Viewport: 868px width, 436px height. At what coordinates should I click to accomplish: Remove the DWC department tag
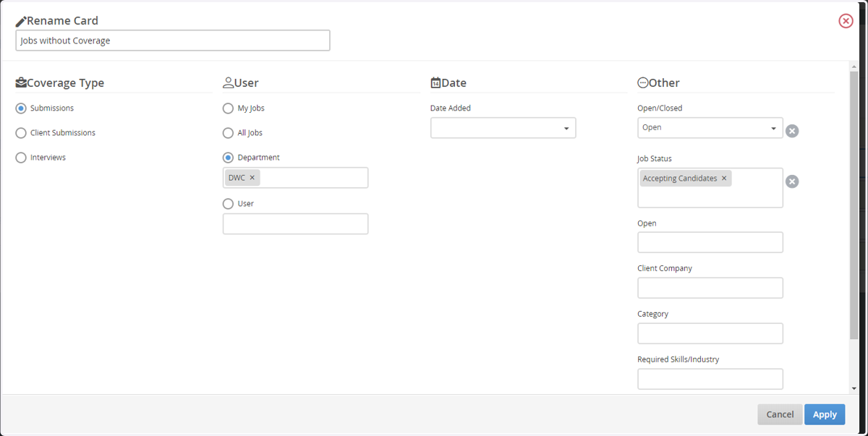pyautogui.click(x=252, y=178)
